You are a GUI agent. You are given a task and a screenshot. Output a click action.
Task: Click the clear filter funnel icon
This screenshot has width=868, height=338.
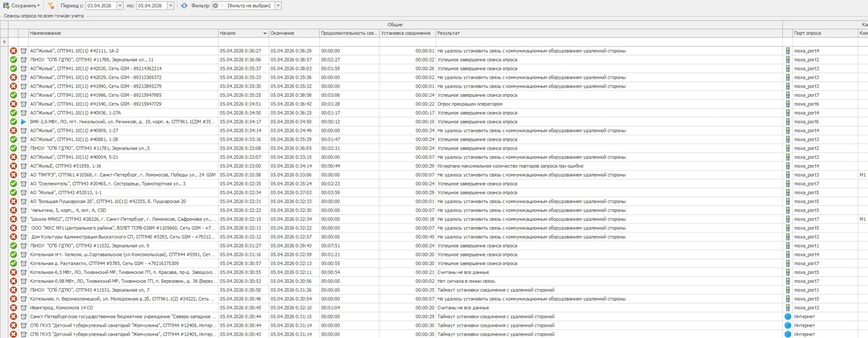51,6
